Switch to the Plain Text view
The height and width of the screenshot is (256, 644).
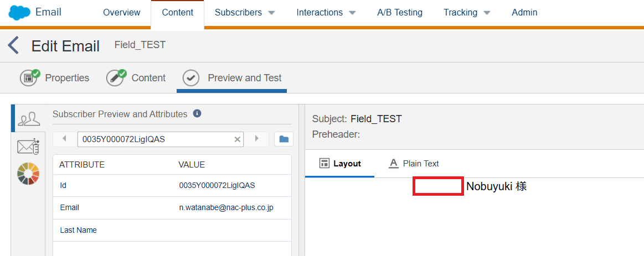tap(414, 163)
